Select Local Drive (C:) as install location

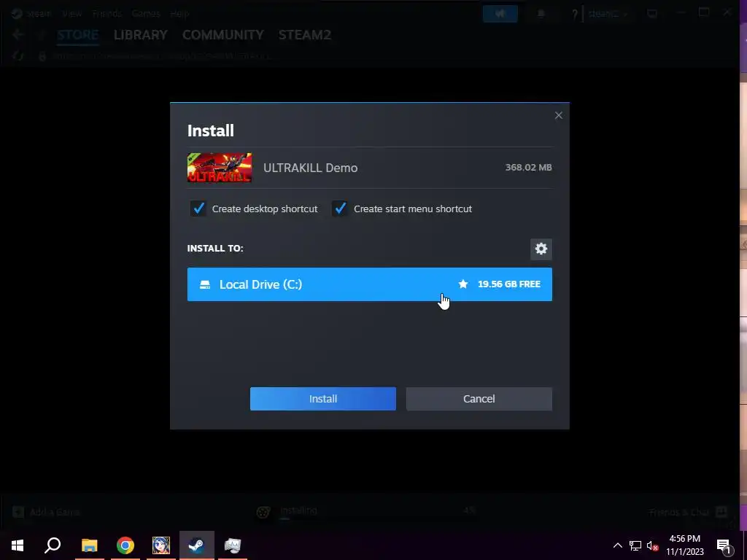coord(370,284)
